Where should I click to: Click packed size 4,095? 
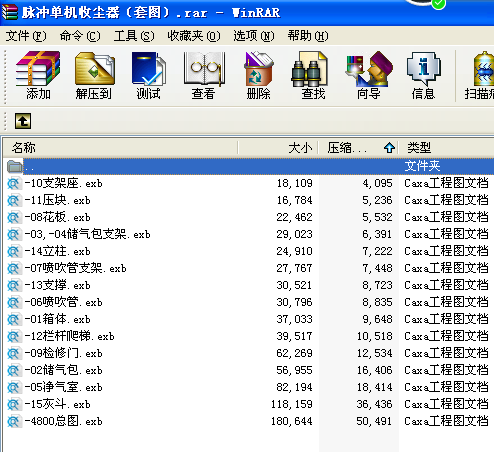pos(377,183)
